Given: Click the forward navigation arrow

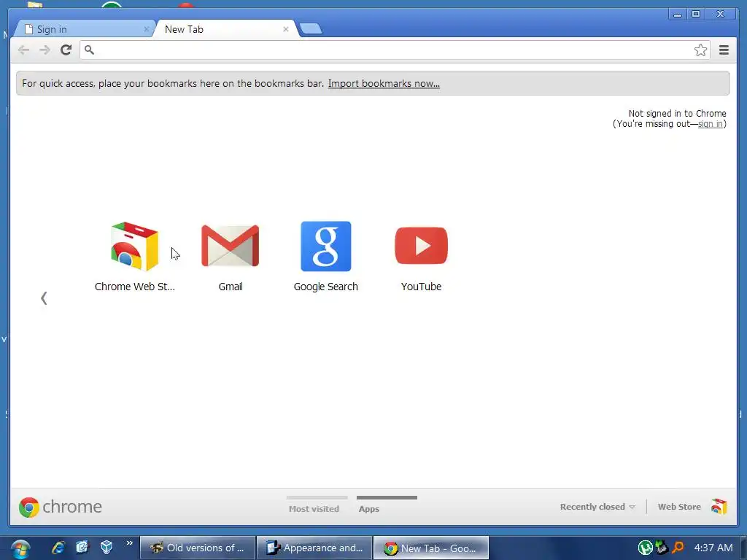Looking at the screenshot, I should 44,50.
